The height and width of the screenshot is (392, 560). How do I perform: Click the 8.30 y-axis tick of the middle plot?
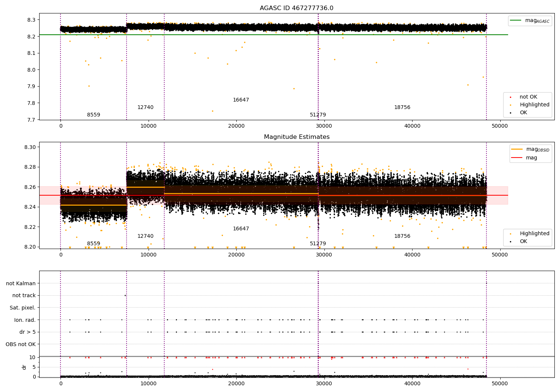click(x=29, y=147)
